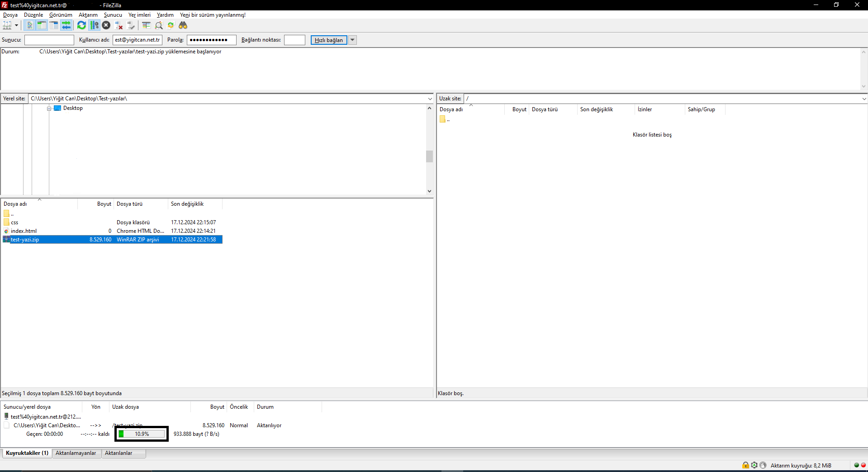Toggle message log display

pos(29,25)
